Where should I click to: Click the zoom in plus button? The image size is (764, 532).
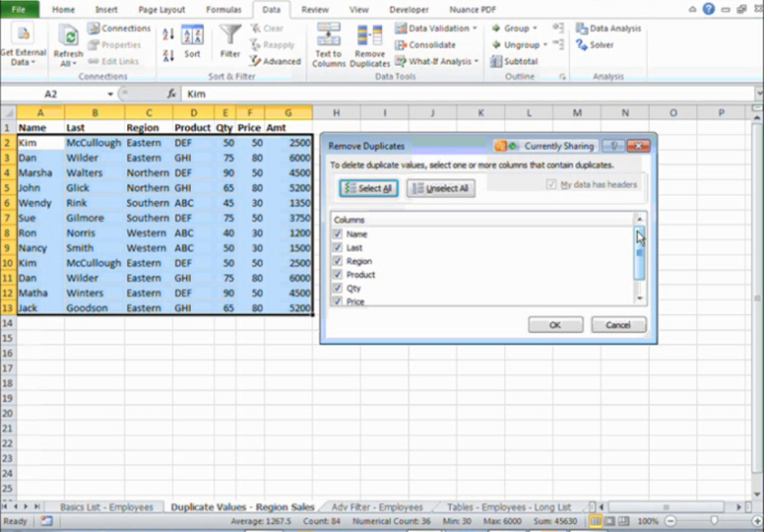(x=756, y=521)
